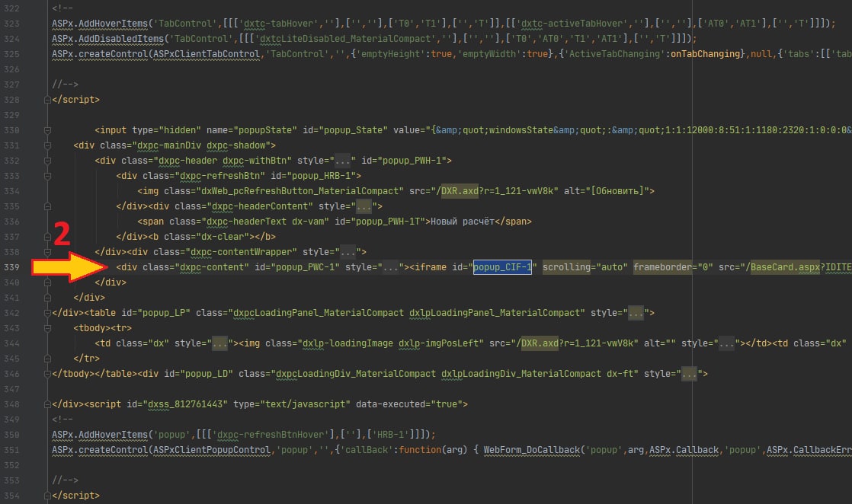Click 'dxpc-refreshBtnHover' string on line 350
The height and width of the screenshot is (504, 852).
click(x=274, y=435)
